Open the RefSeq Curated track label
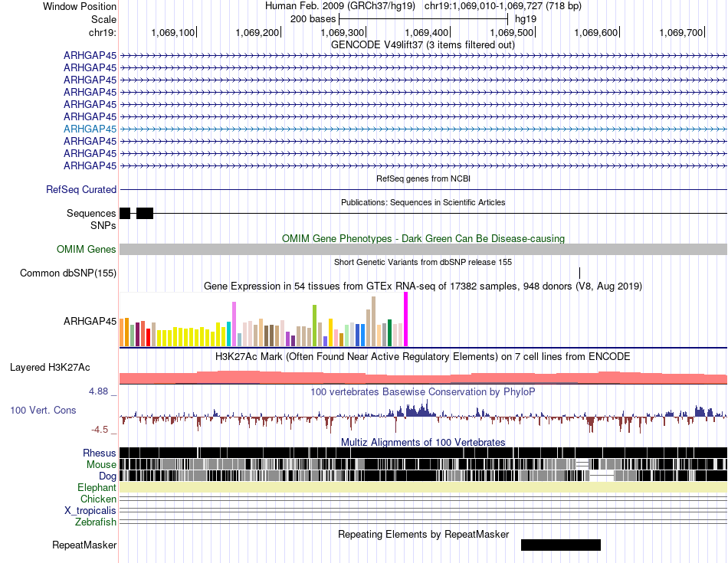Screen dimensions: 728x563 point(81,190)
